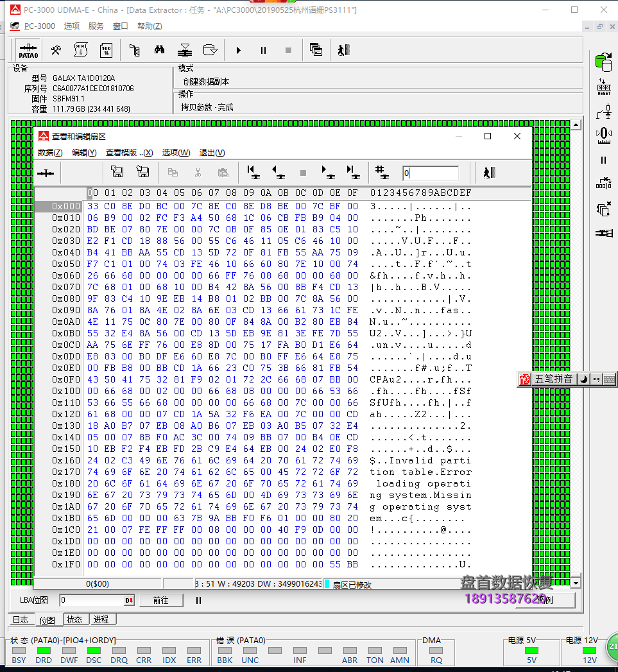Click the IME soft keyboard icon
Image resolution: width=618 pixels, height=672 pixels.
(610, 379)
